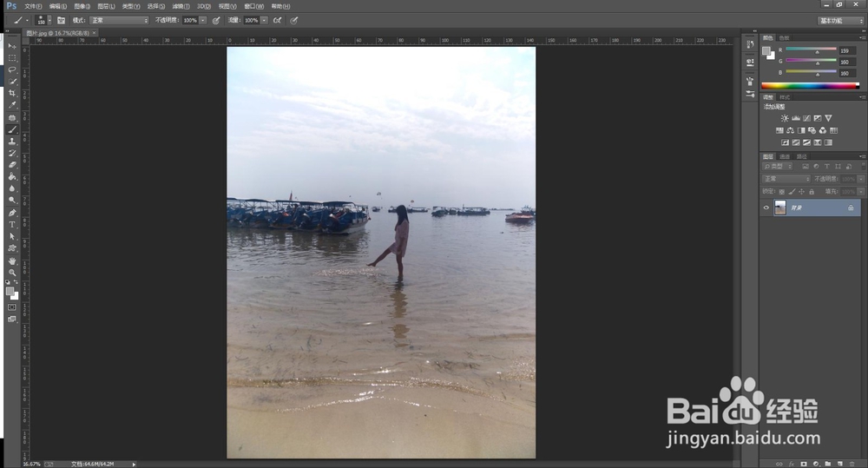Select the Brush tool in toolbox
868x468 pixels.
pos(12,129)
